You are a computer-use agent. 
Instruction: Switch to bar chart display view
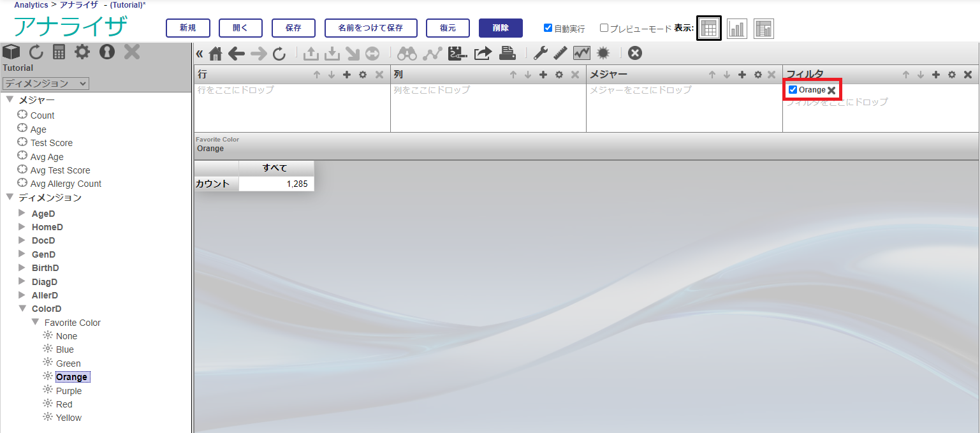coord(736,29)
